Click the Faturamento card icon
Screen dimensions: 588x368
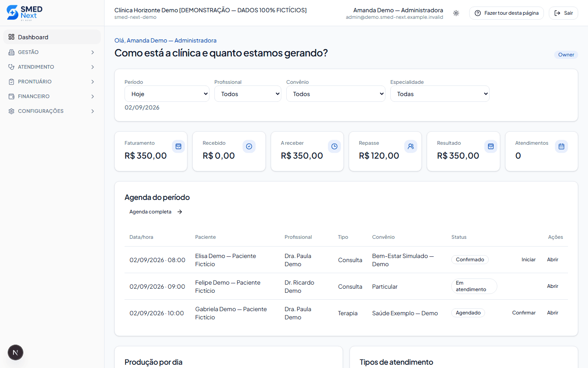tap(178, 146)
